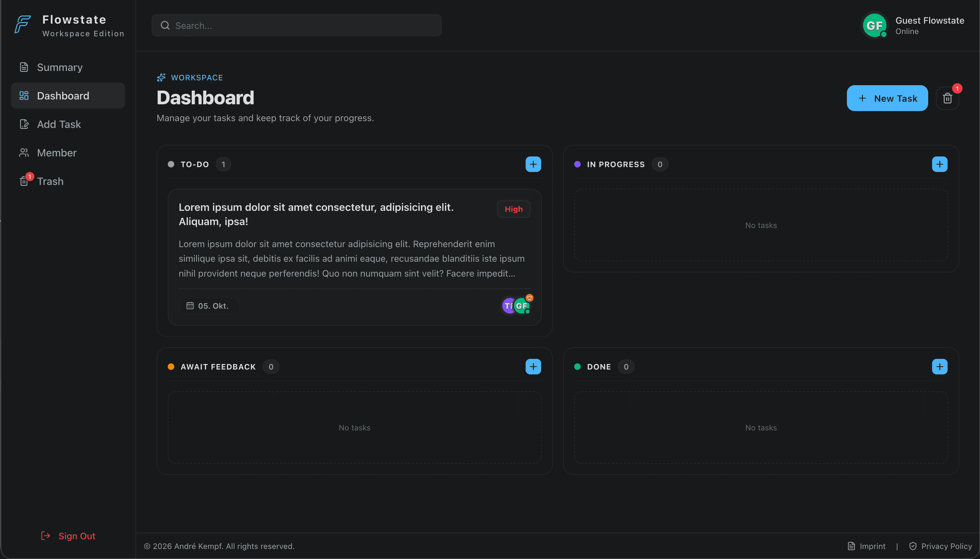Click the AWAIT FEEDBACK column heading
The image size is (980, 559).
(218, 367)
